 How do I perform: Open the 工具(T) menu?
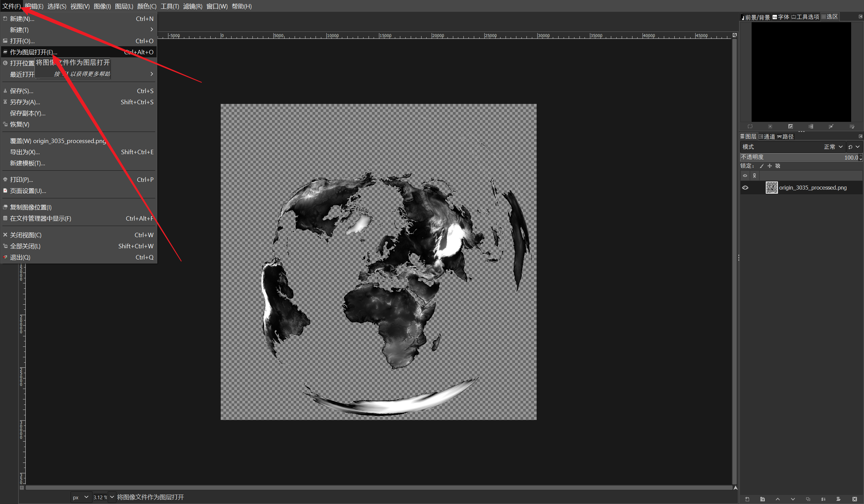(170, 6)
